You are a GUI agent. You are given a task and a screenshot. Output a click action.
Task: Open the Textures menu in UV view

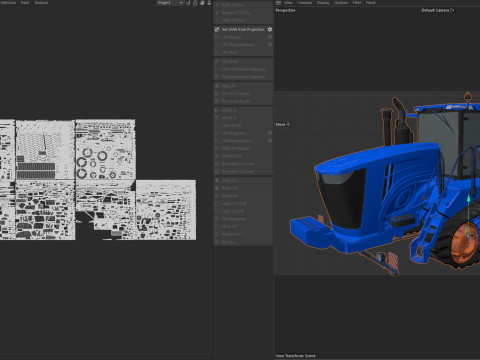41,3
